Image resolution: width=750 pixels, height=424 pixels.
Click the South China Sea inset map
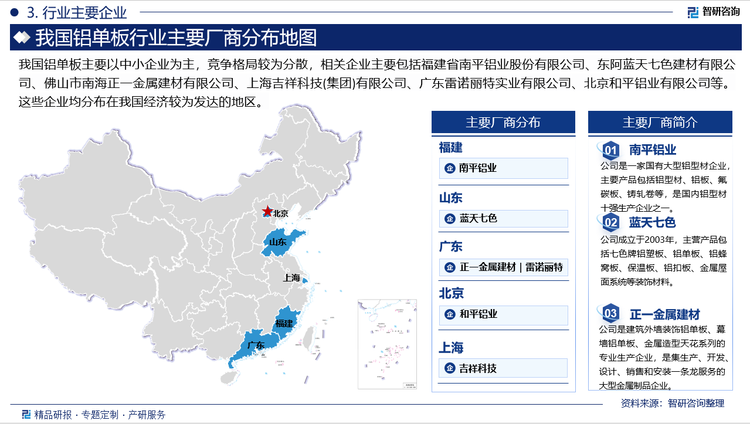[x=387, y=345]
